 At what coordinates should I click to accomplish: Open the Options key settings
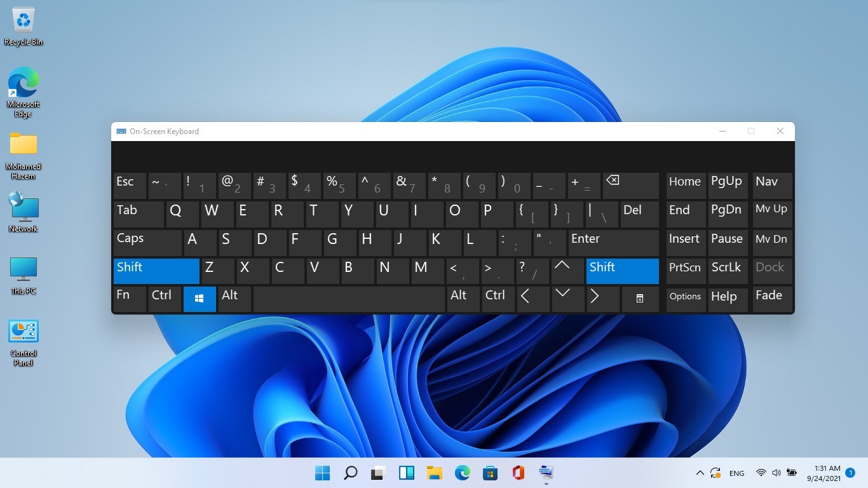click(x=686, y=299)
